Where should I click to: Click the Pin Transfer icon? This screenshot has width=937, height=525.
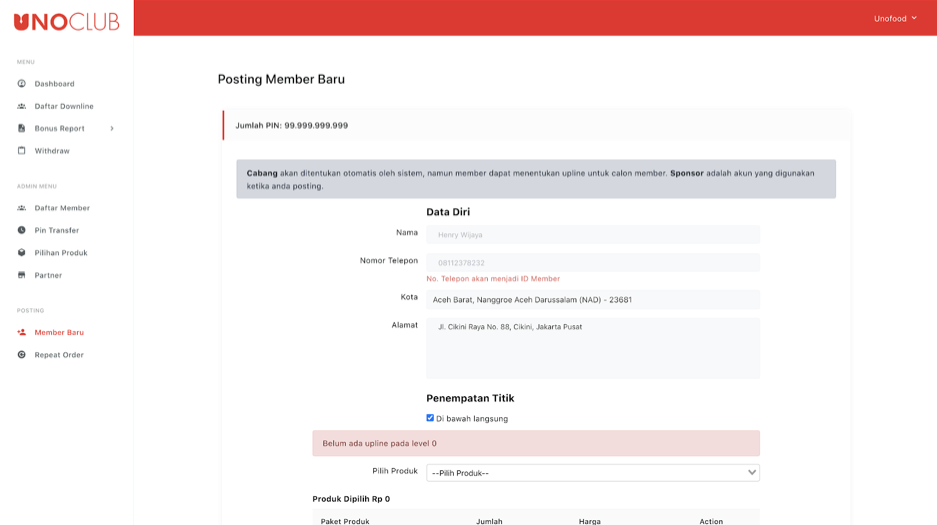point(22,230)
